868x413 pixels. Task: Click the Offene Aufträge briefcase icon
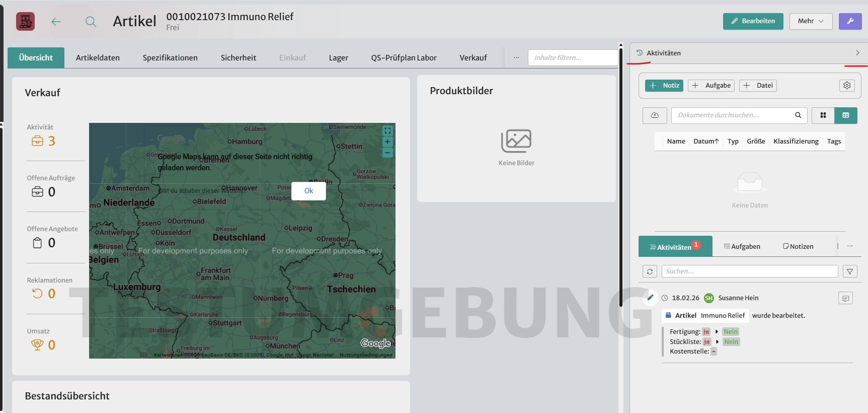point(37,192)
